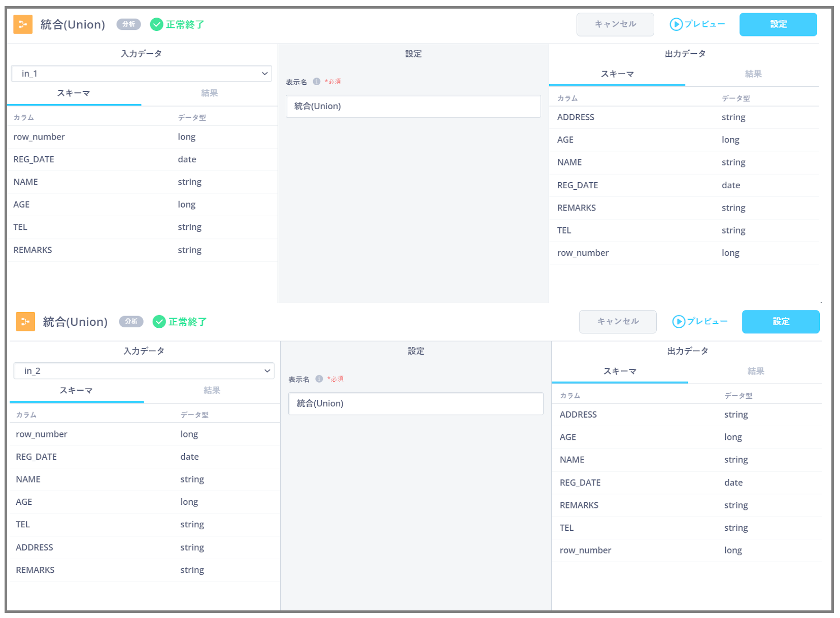Click REMARKS in the in_2 input schema
The image size is (840, 618).
pos(35,570)
